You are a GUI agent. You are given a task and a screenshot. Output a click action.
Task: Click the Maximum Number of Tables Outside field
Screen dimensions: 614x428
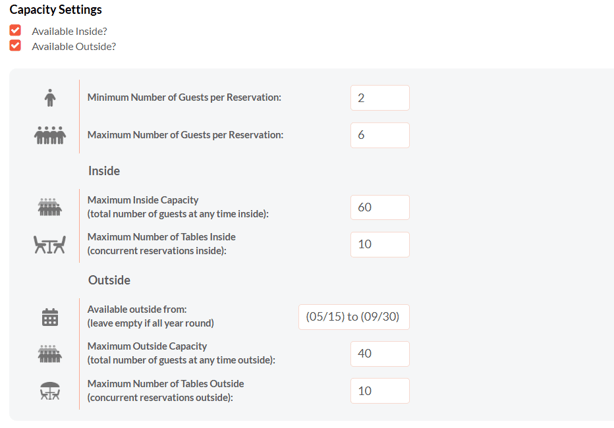pos(380,391)
